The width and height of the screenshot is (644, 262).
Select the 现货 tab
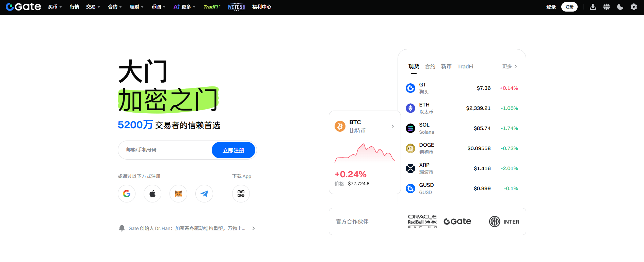pyautogui.click(x=414, y=66)
